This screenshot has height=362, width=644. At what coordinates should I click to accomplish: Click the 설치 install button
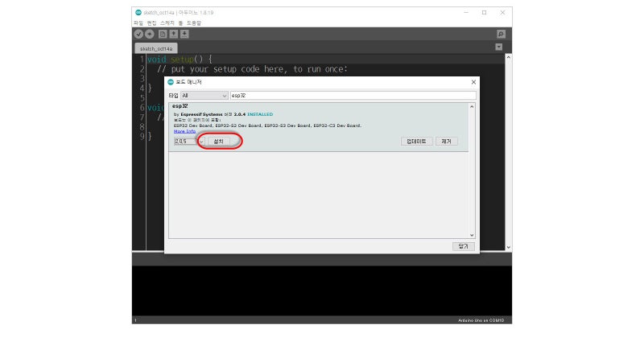(x=218, y=142)
